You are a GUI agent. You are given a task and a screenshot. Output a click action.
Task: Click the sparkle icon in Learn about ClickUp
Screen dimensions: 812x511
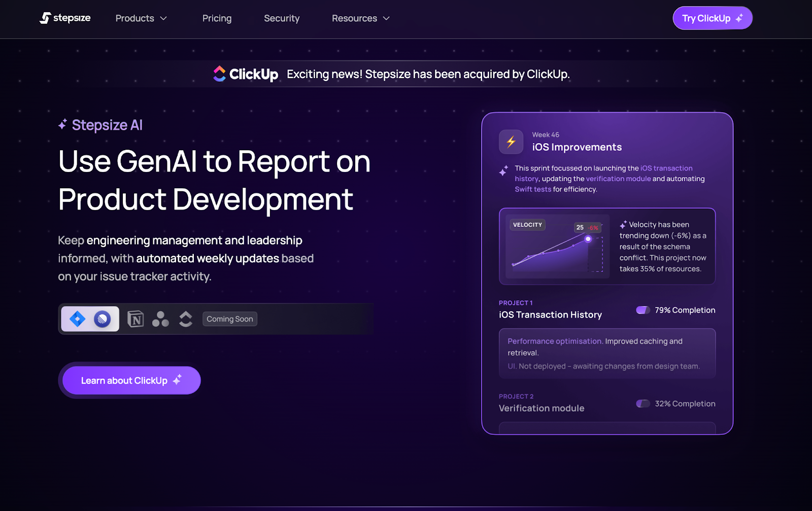pyautogui.click(x=177, y=380)
